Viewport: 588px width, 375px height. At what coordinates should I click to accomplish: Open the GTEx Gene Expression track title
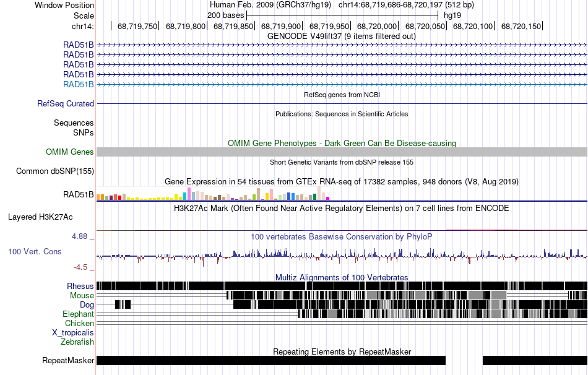pos(342,182)
